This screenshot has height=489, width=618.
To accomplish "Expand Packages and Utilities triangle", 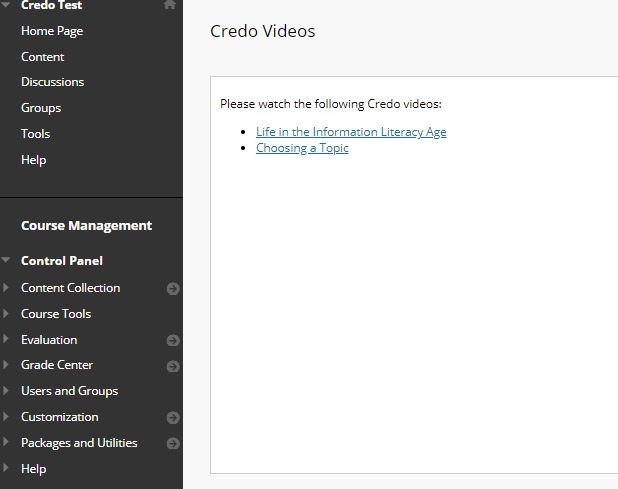I will click(6, 442).
